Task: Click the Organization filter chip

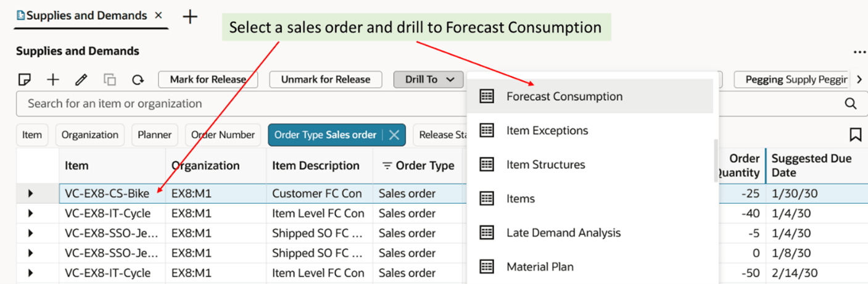Action: [x=90, y=135]
